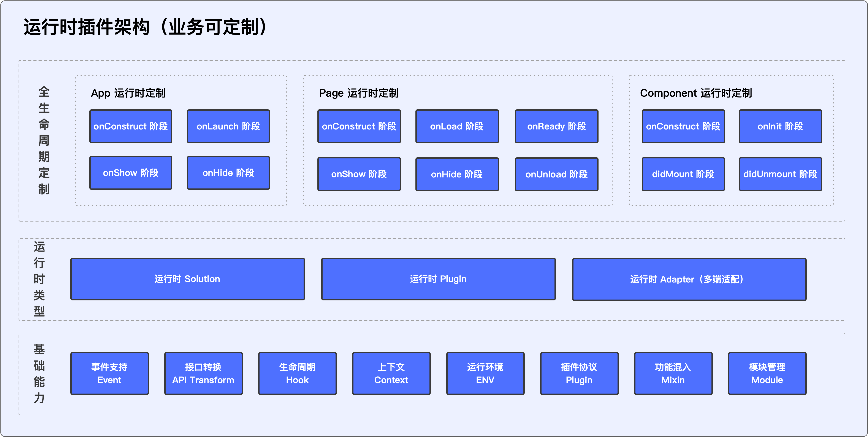
Task: Click the onReady 阶段 block
Action: (556, 126)
